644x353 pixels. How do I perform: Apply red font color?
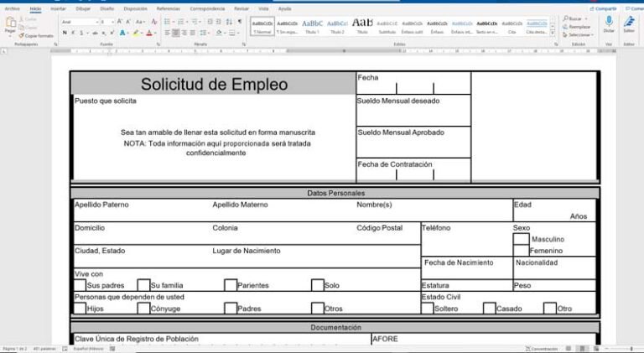point(149,33)
